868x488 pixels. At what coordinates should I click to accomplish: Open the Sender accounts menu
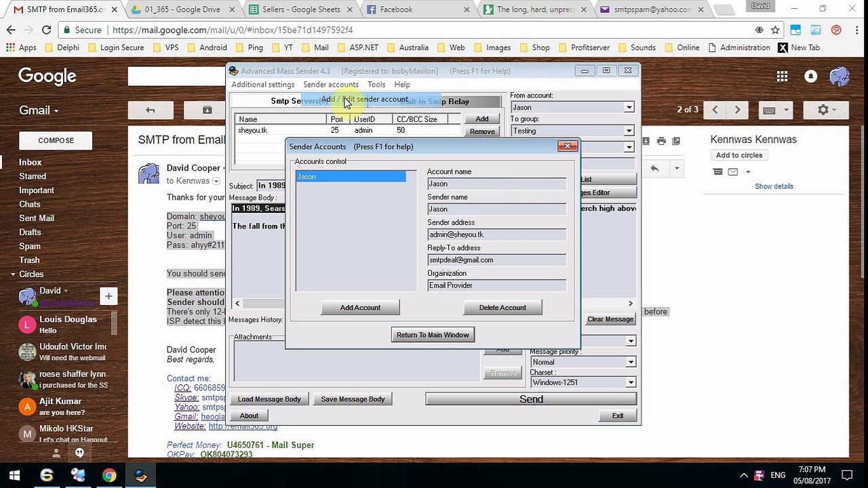point(331,85)
